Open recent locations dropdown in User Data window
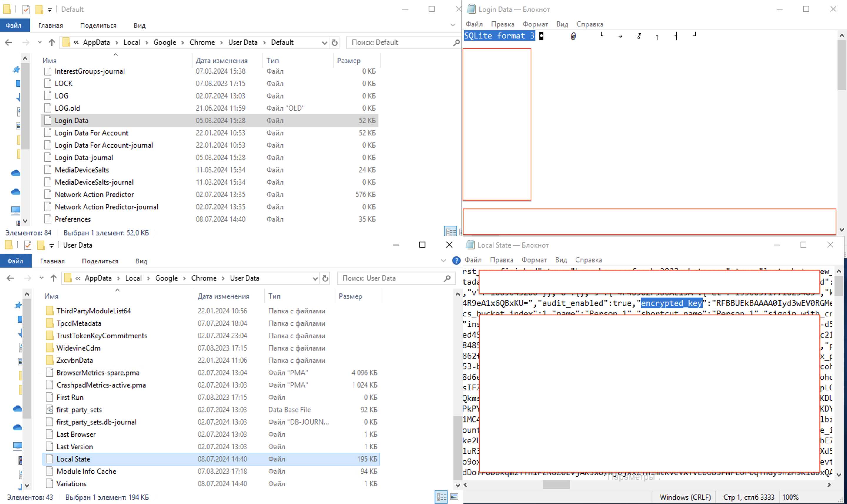Image resolution: width=847 pixels, height=504 pixels. click(x=41, y=278)
